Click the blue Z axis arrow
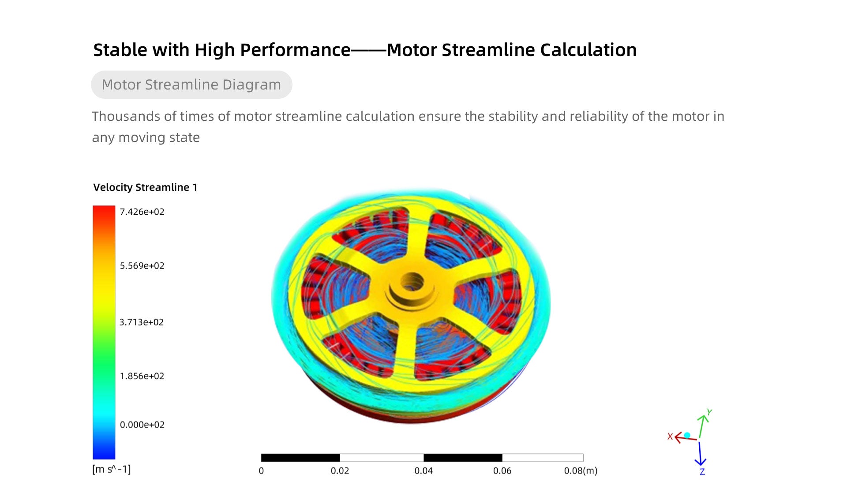The height and width of the screenshot is (504, 847). point(700,454)
